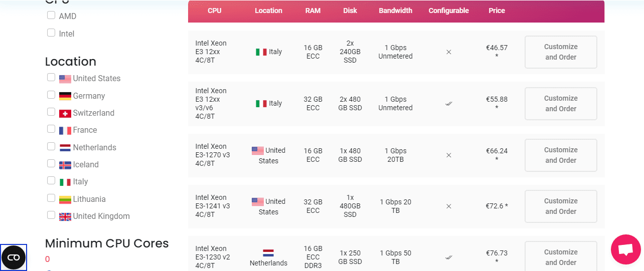Click the not-configurable X icon for the €46.57 server
644x271 pixels.
coord(449,52)
